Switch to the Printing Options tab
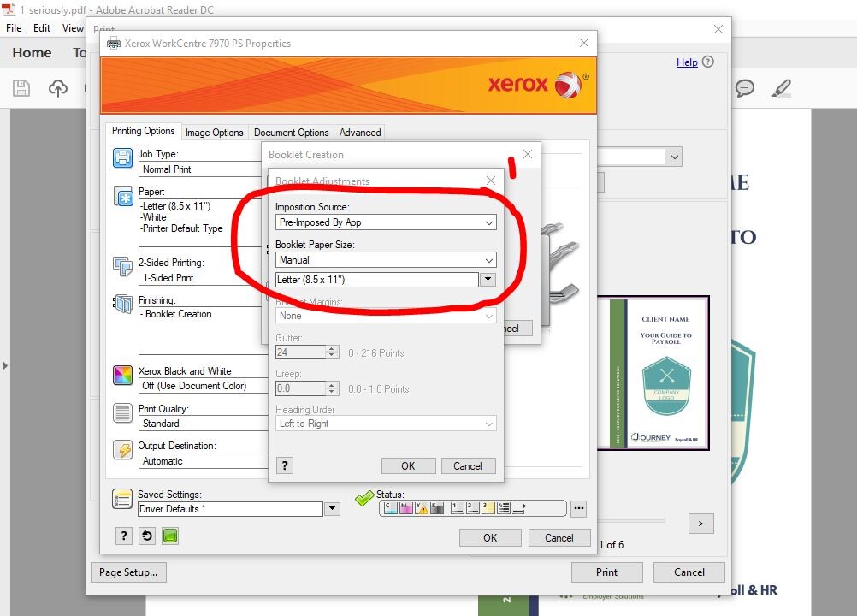This screenshot has width=857, height=616. (143, 131)
